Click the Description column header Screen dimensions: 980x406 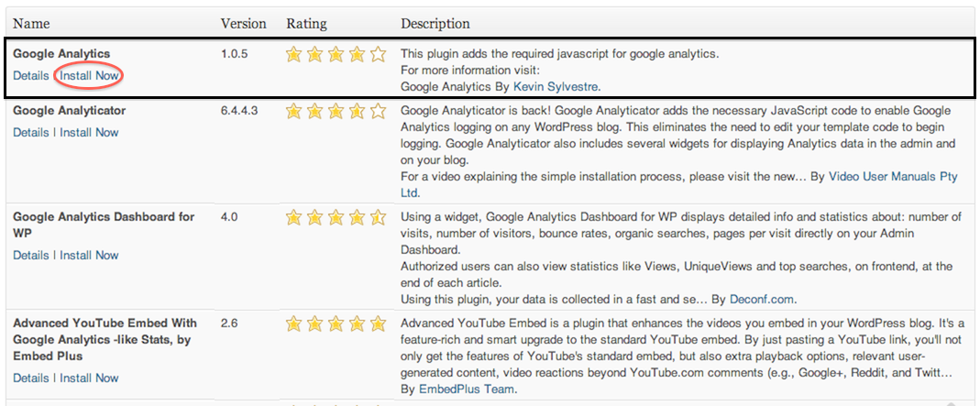point(435,24)
